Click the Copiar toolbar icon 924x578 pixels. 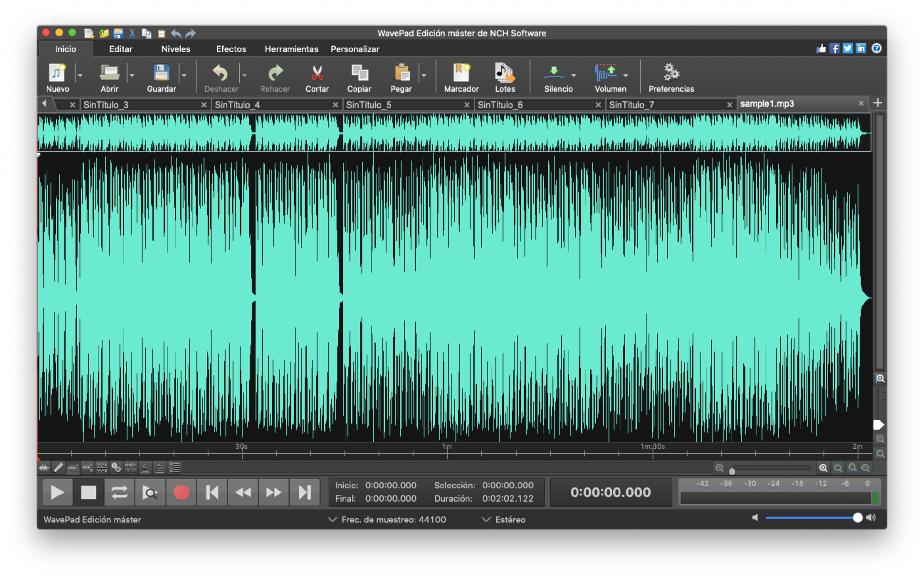pos(359,73)
